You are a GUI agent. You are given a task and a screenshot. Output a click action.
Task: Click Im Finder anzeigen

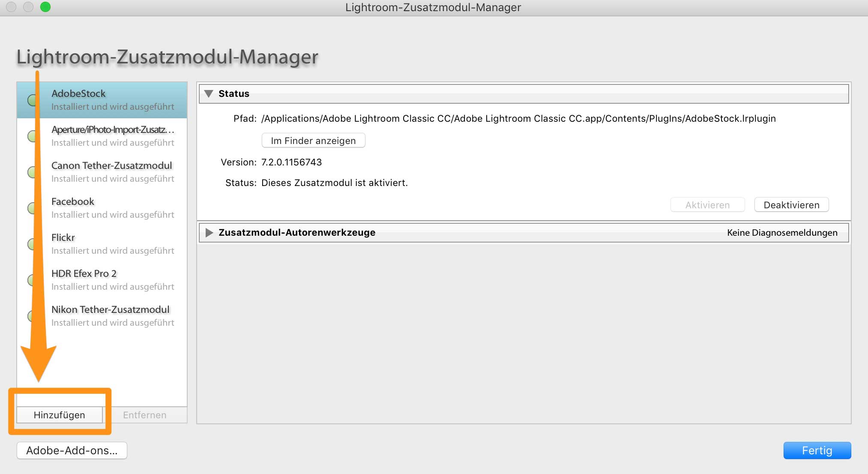pos(313,141)
